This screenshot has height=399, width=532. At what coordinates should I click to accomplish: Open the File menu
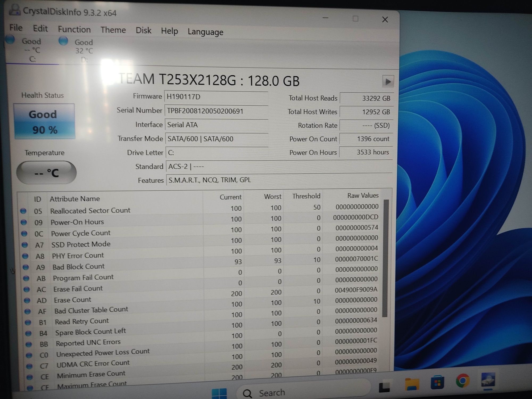coord(16,28)
